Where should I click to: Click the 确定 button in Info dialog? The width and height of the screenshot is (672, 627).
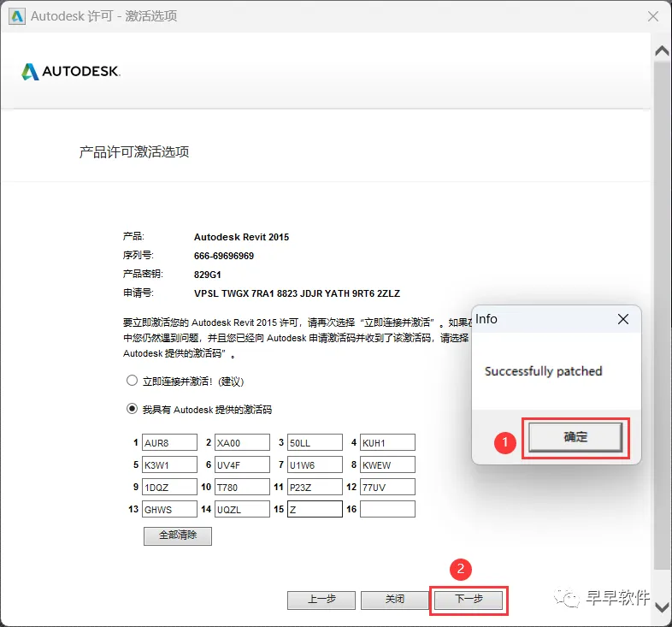tap(575, 437)
